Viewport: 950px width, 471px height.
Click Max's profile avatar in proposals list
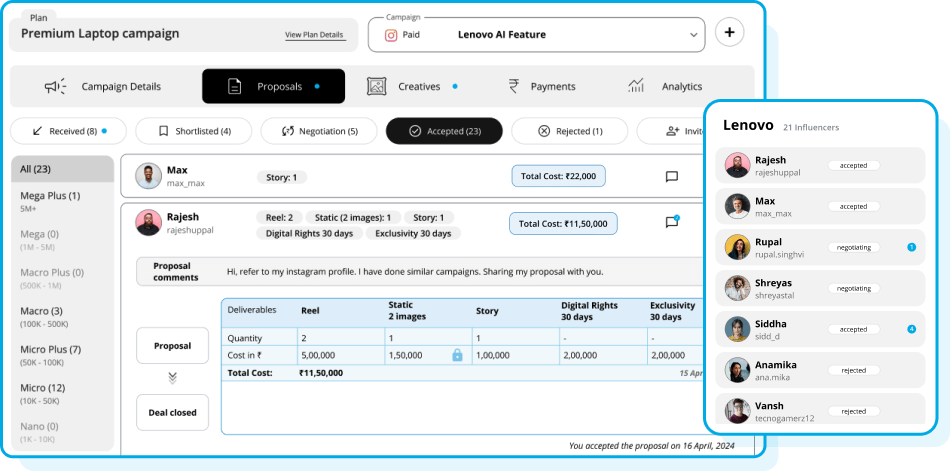pyautogui.click(x=148, y=176)
